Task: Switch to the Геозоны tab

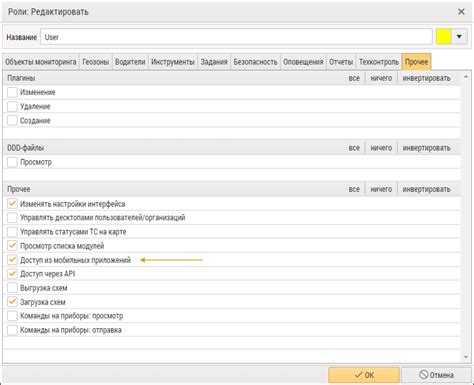Action: pyautogui.click(x=96, y=62)
